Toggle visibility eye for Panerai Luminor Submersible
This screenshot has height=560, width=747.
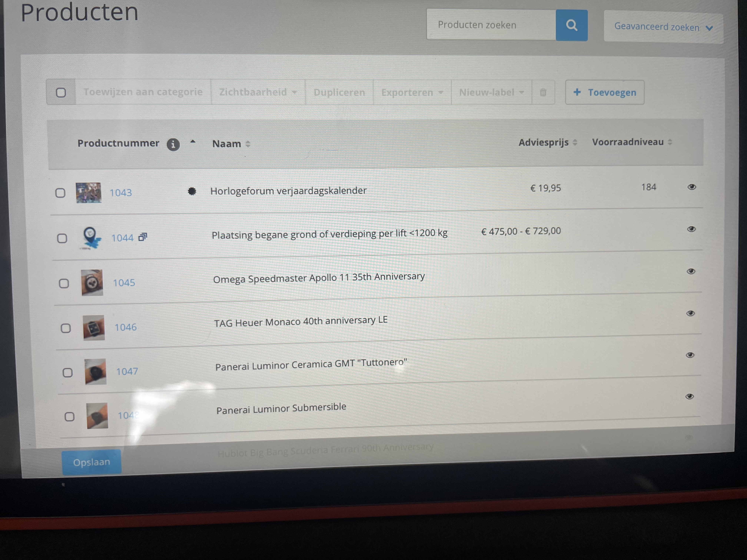point(690,397)
